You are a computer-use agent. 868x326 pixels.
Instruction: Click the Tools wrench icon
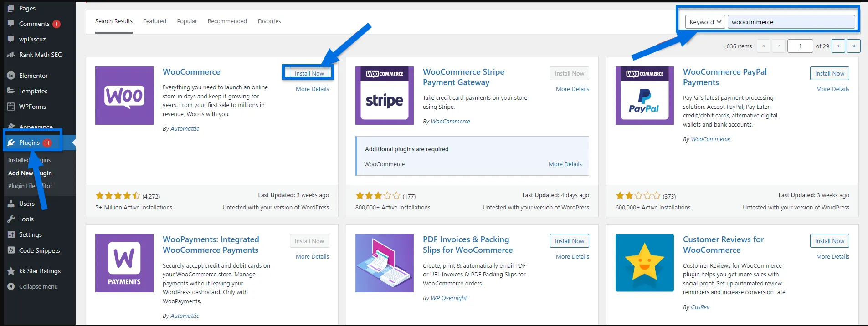pos(11,219)
